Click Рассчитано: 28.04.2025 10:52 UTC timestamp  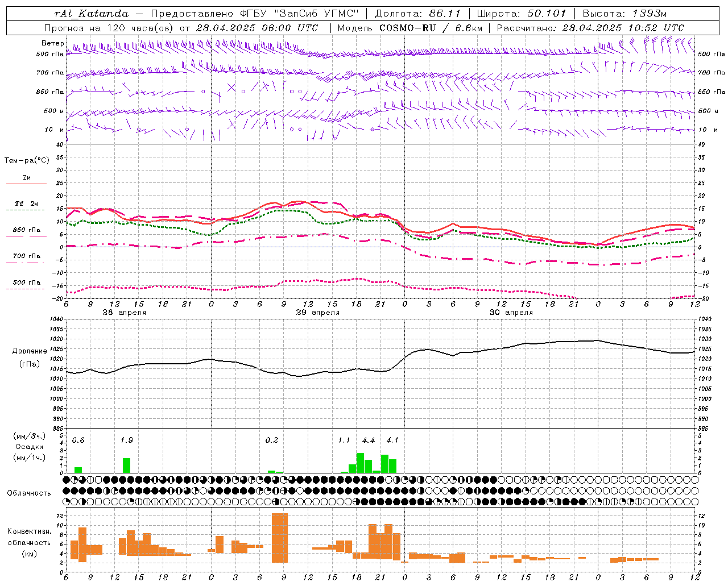pos(590,28)
